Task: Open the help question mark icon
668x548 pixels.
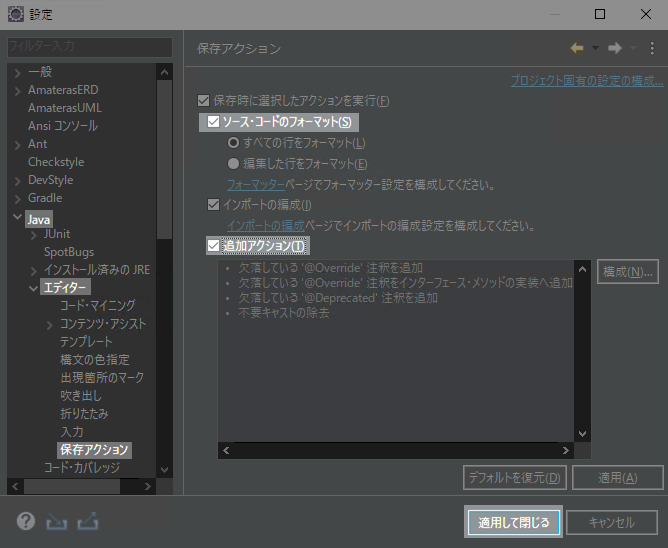Action: coord(26,521)
